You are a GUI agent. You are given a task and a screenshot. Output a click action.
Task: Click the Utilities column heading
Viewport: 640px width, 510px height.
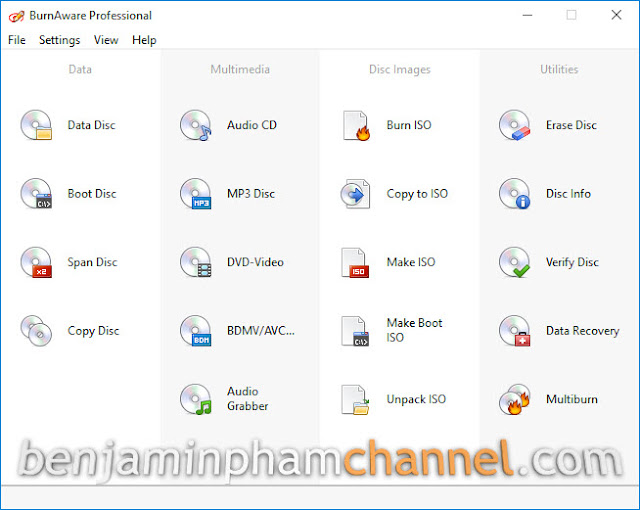click(559, 69)
